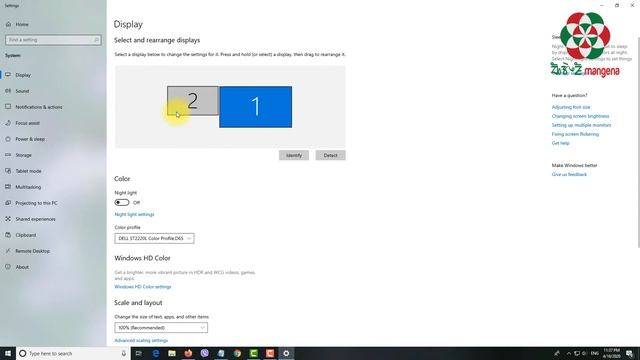
Task: Click the Settings page vertical scrollbar
Action: 638,142
